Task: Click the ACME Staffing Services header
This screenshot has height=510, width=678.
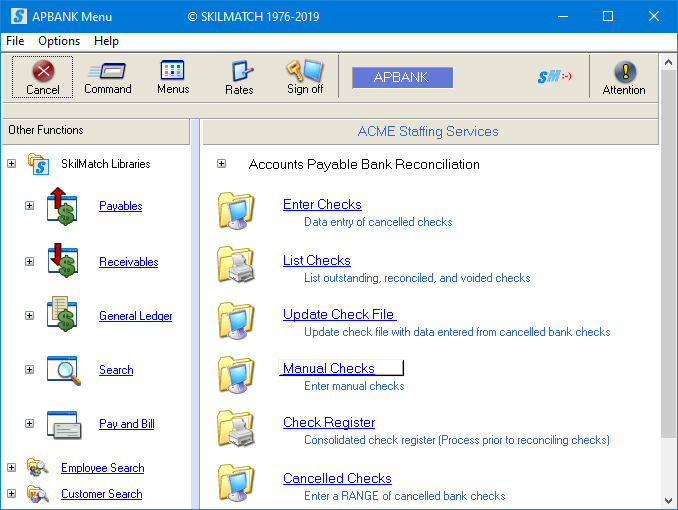Action: pyautogui.click(x=430, y=131)
